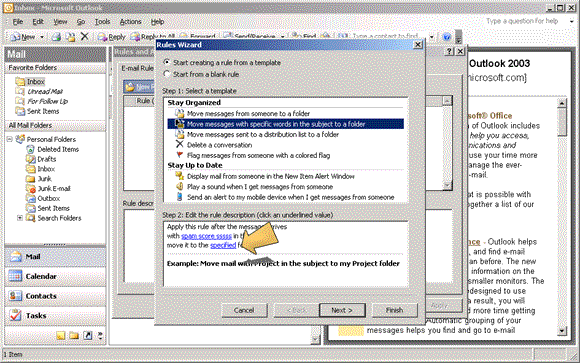Open the Calendar pane
Image resolution: width=580 pixels, height=363 pixels.
[x=55, y=276]
